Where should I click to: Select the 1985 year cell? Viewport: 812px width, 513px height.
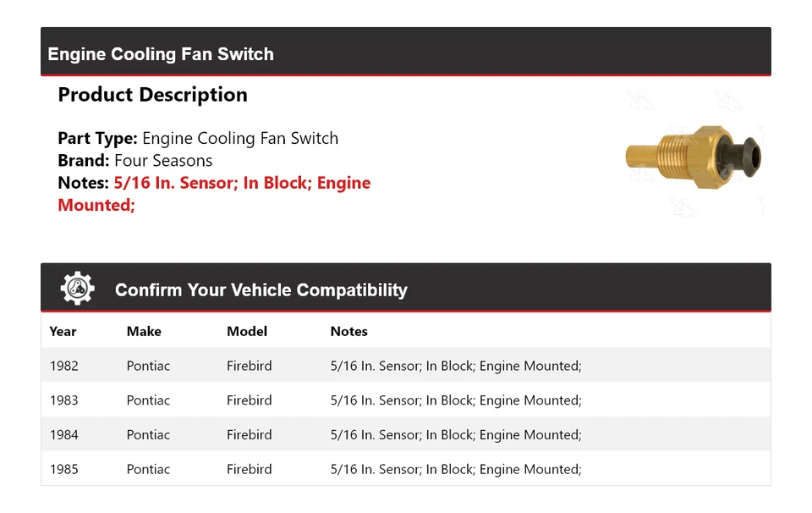(x=64, y=469)
